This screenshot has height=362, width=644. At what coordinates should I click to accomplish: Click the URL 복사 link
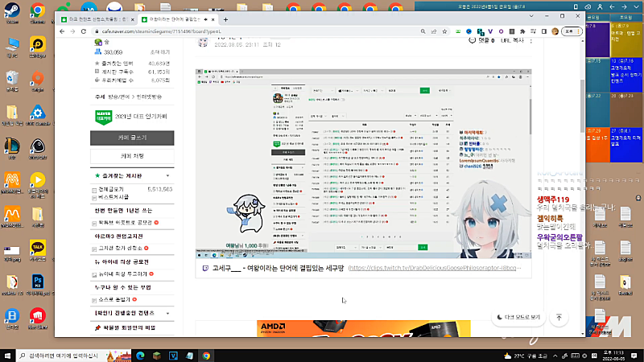pos(512,41)
